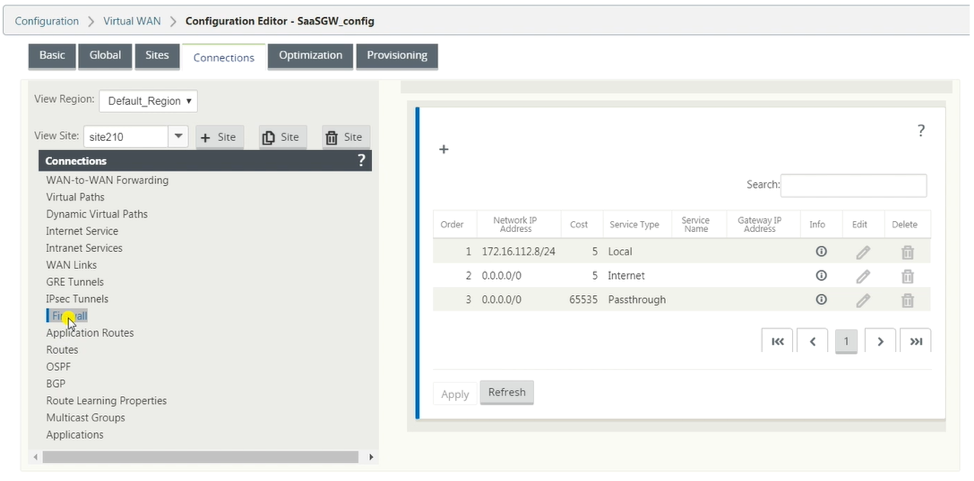Open OSPF section

click(x=58, y=367)
